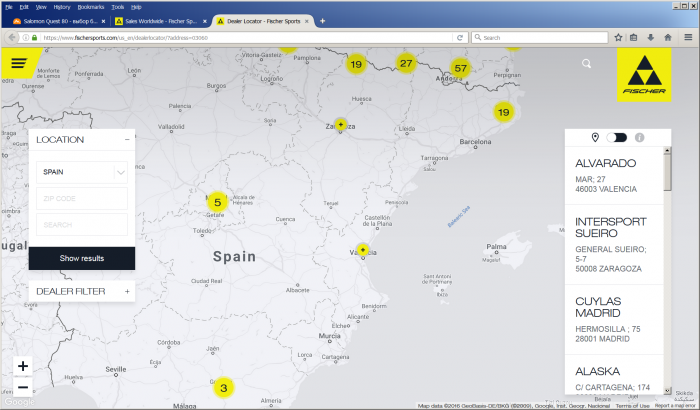This screenshot has height=410, width=700.
Task: Open the View menu
Action: 41,7
